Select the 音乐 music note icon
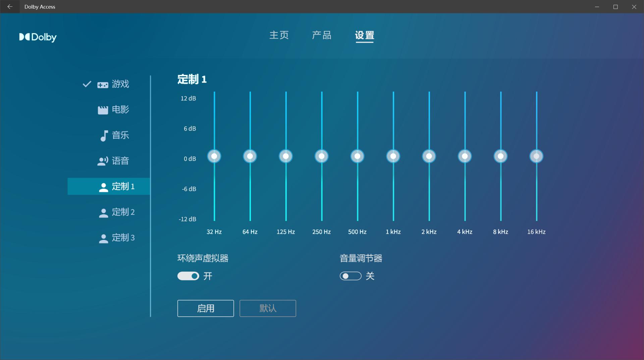Screen dimensions: 644x360 [x=103, y=135]
